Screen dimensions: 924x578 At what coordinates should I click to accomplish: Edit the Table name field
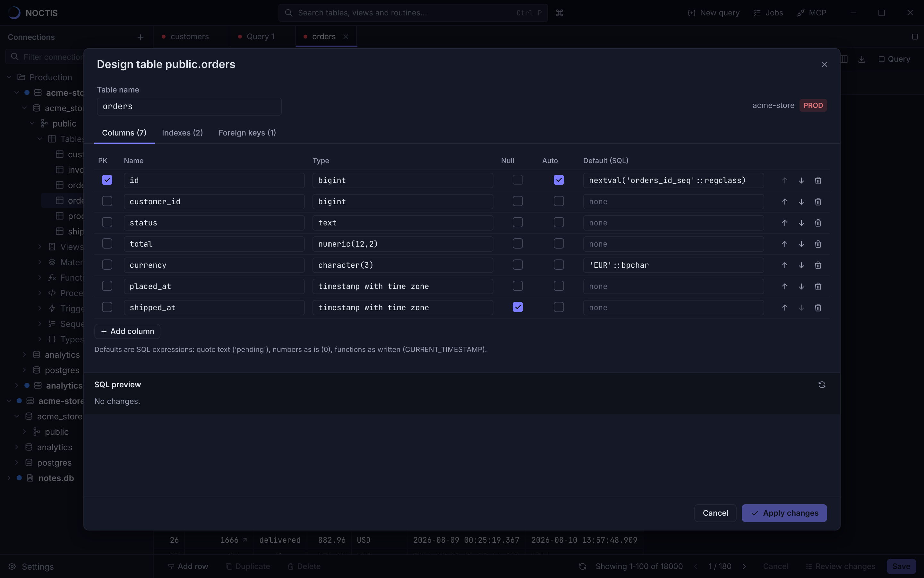pyautogui.click(x=189, y=107)
